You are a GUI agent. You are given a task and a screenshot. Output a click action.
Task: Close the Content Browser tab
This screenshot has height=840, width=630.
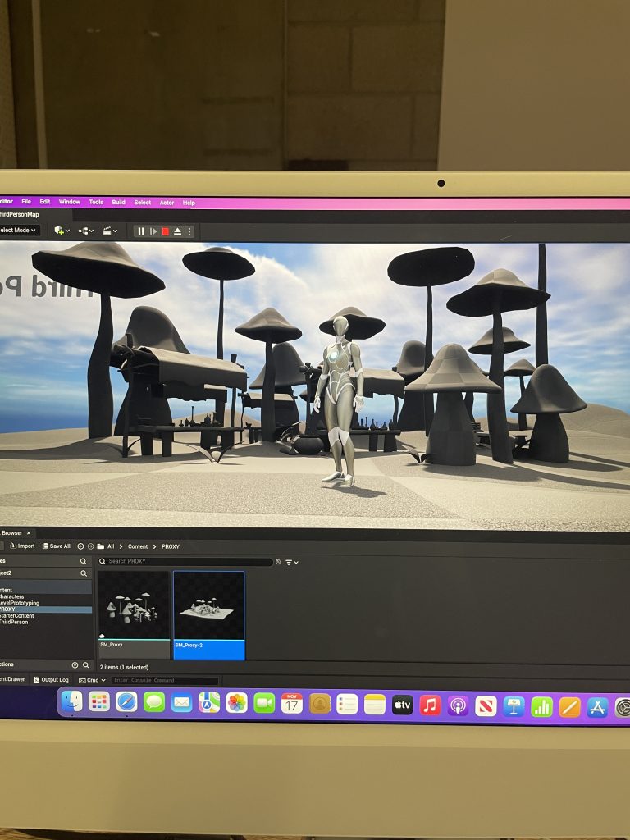[29, 533]
